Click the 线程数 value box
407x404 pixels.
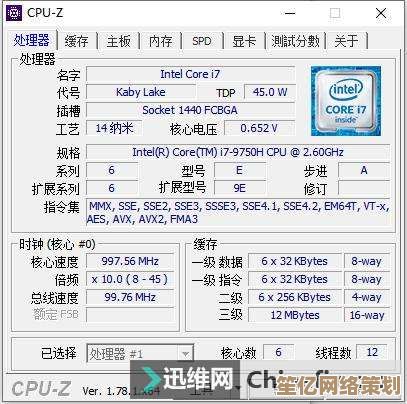point(372,352)
